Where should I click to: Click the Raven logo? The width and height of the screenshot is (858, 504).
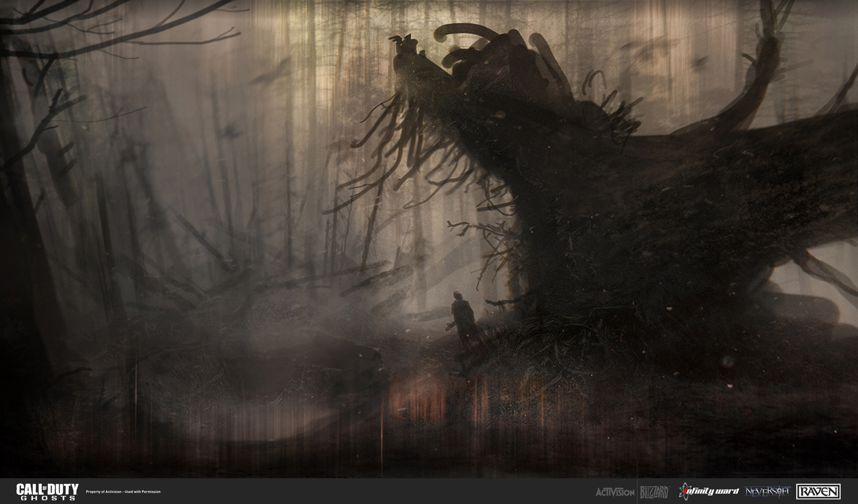(x=818, y=491)
